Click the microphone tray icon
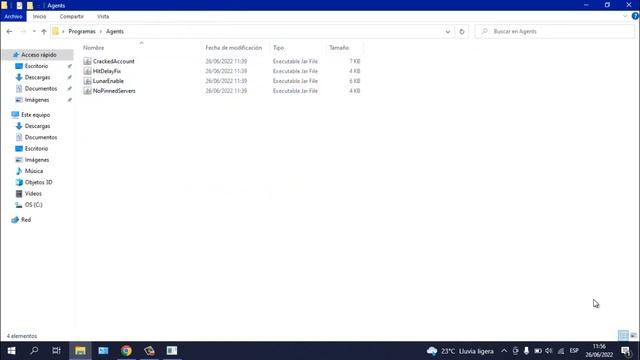 pyautogui.click(x=527, y=351)
